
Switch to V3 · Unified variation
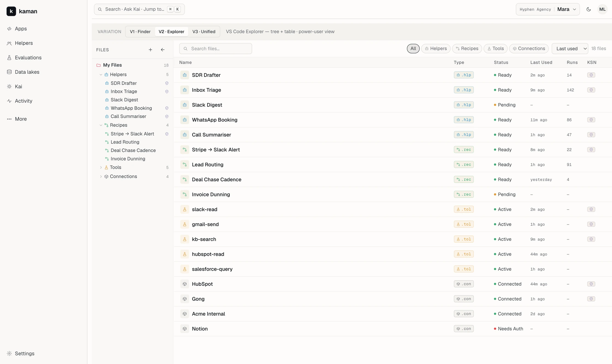(204, 31)
